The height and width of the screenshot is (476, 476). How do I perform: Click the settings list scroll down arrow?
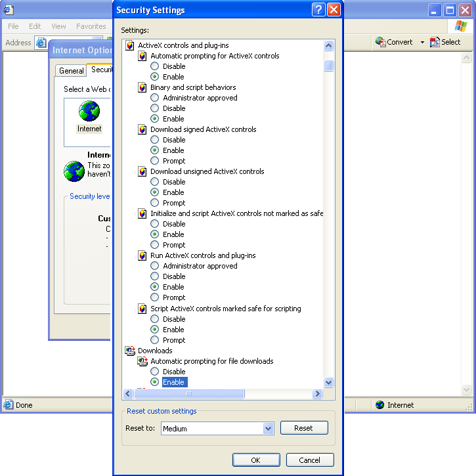pyautogui.click(x=329, y=382)
